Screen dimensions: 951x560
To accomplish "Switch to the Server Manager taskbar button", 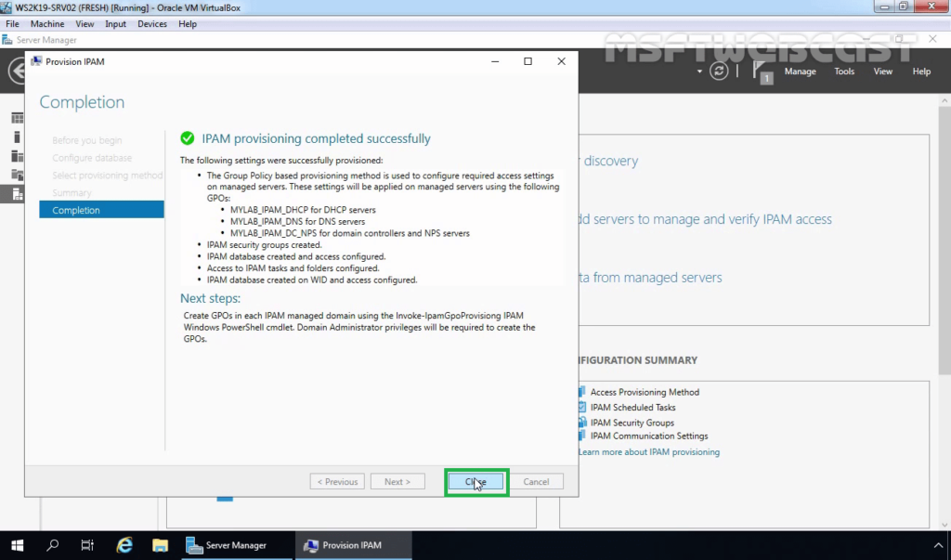I will click(x=237, y=545).
